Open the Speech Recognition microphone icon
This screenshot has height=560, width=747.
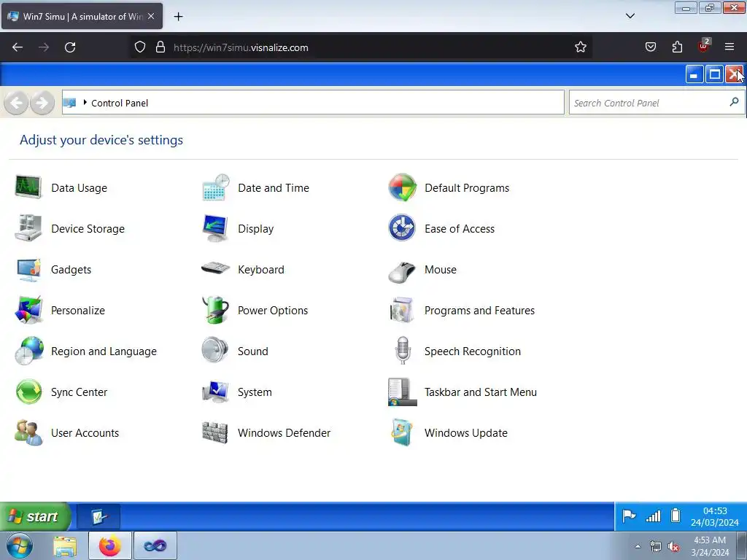coord(403,351)
